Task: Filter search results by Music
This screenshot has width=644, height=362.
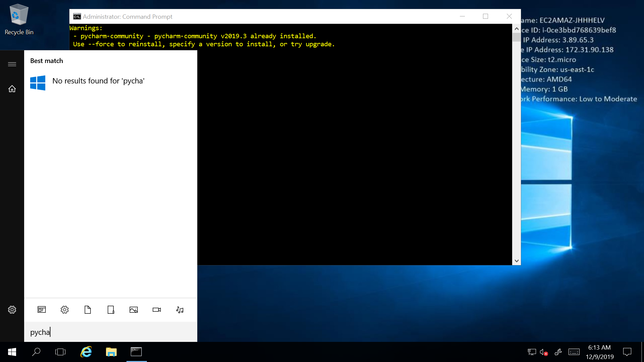Action: coord(180,310)
